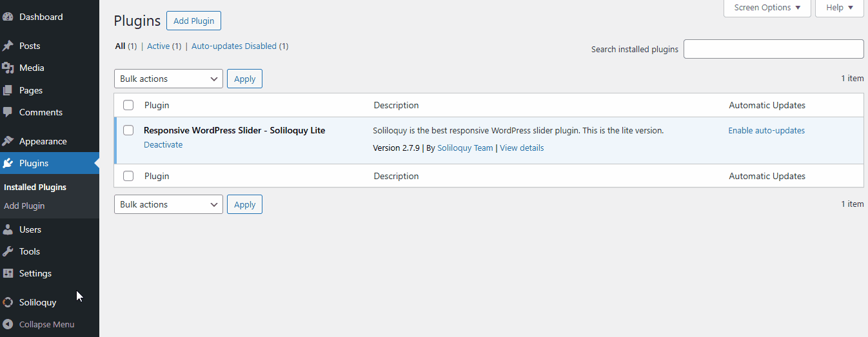Open Users menu item
The height and width of the screenshot is (337, 868).
[x=50, y=229]
